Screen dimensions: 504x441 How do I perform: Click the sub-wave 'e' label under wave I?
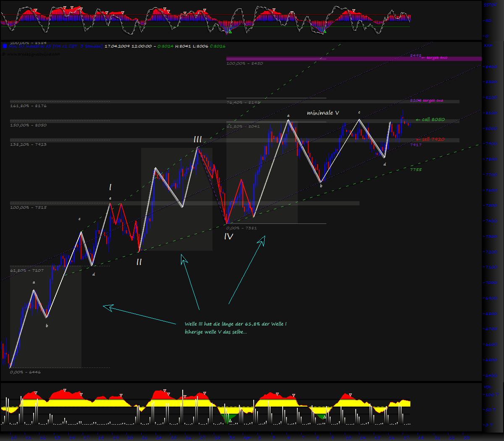tap(110, 198)
